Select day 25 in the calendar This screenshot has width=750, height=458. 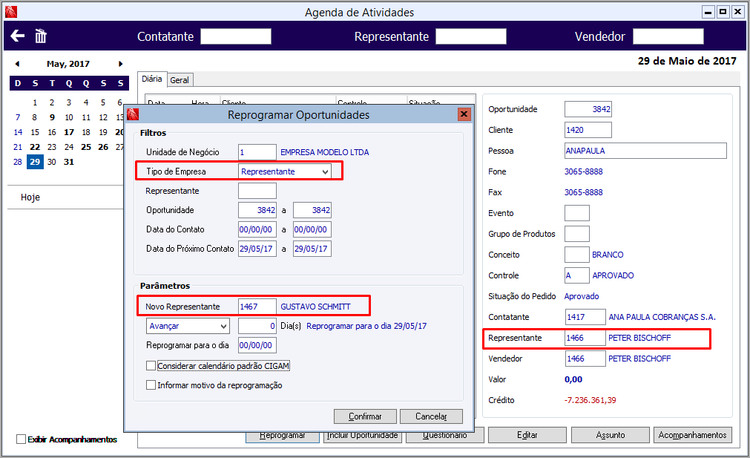[86, 147]
